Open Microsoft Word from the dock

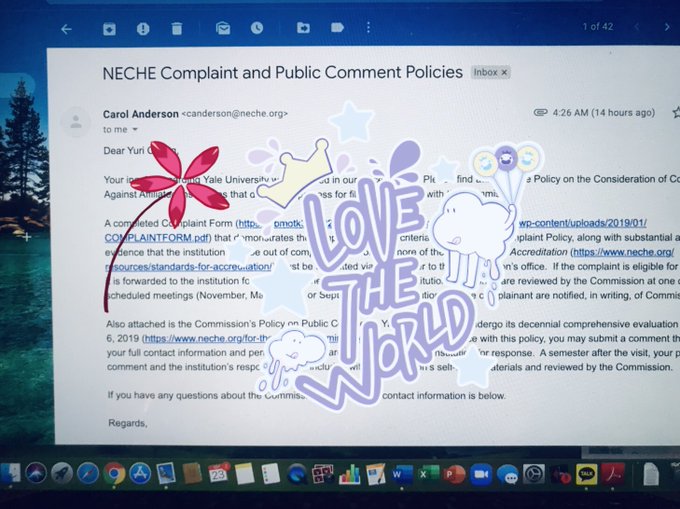click(x=402, y=474)
